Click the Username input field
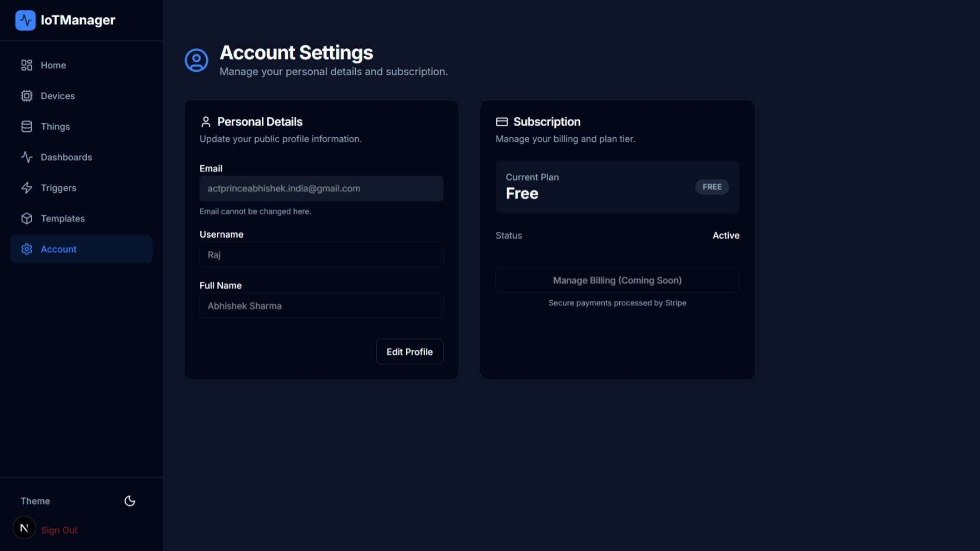Viewport: 980px width, 551px height. (321, 255)
